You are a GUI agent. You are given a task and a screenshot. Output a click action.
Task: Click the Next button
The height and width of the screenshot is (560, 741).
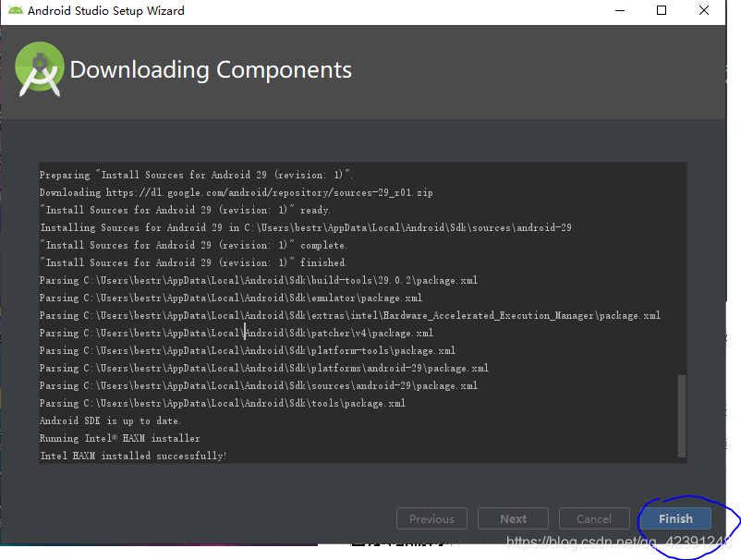513,518
